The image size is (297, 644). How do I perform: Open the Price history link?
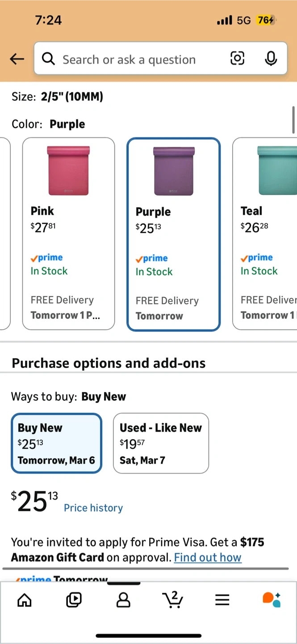click(x=93, y=508)
